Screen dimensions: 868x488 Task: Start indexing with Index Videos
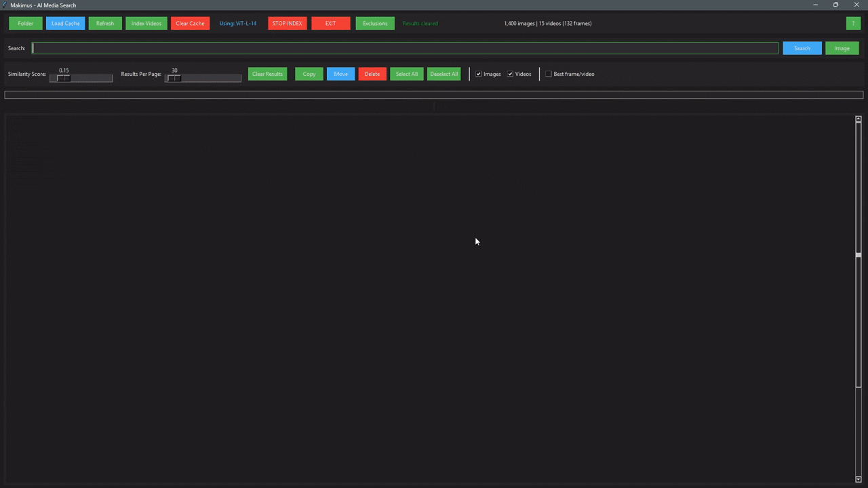pos(146,23)
